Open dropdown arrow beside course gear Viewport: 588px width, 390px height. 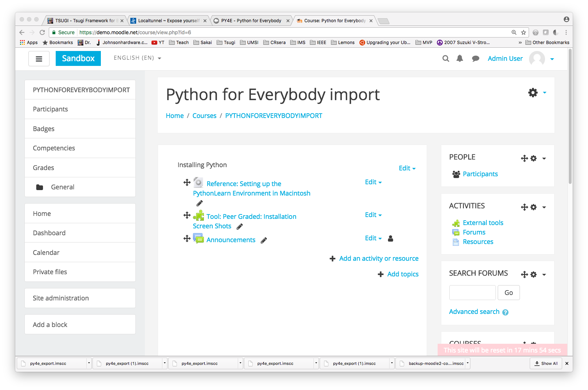[x=545, y=93]
